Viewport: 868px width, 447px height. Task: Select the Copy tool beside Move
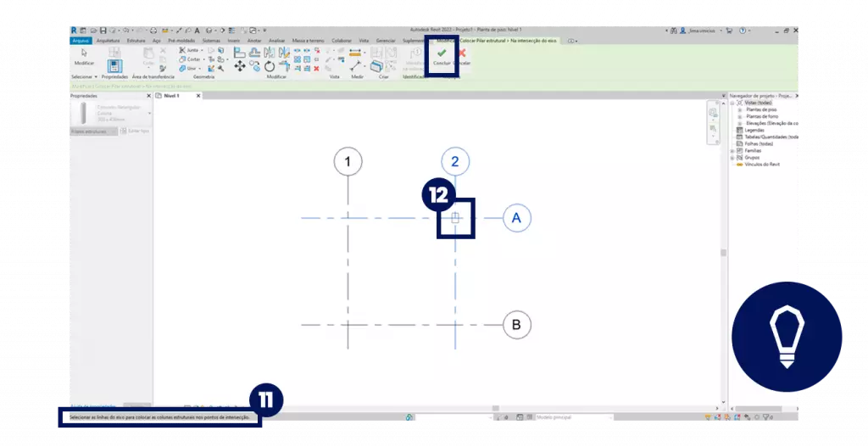(254, 66)
